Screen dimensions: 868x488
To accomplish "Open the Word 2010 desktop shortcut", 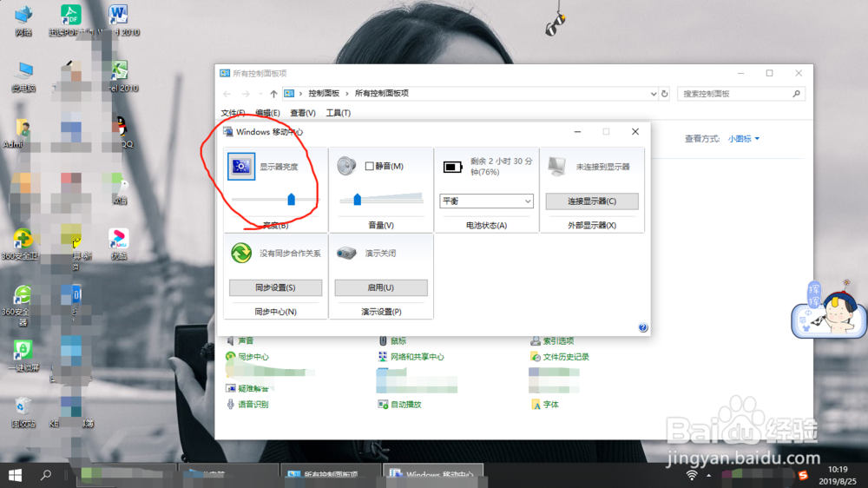I will click(x=118, y=21).
